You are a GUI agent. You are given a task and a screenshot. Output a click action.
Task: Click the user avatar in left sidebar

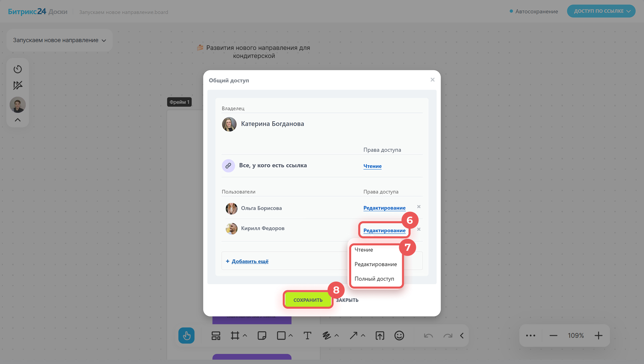pyautogui.click(x=17, y=105)
